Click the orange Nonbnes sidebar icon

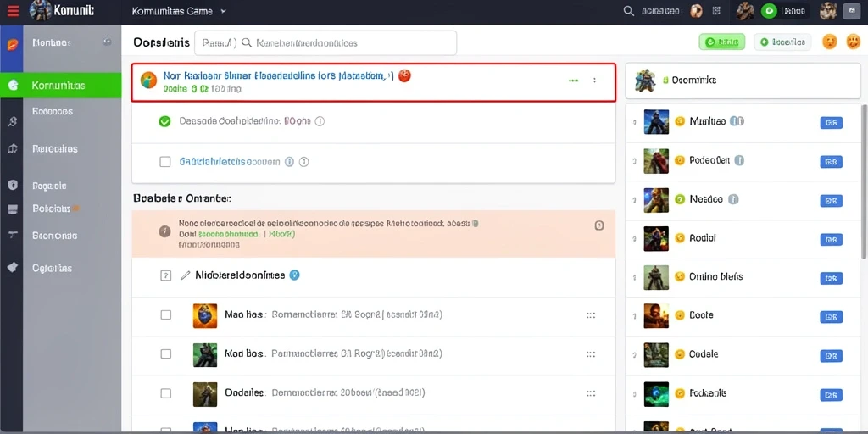[x=12, y=44]
